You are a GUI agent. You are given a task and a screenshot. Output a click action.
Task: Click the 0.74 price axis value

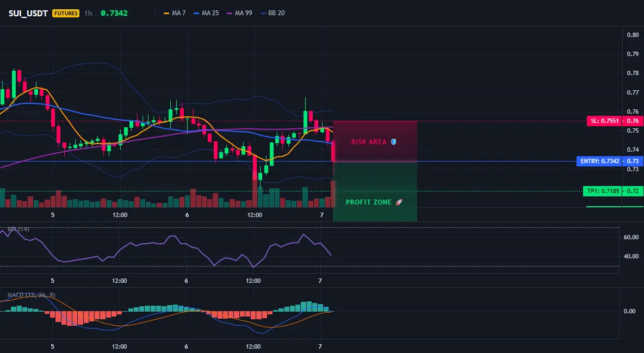pos(633,150)
